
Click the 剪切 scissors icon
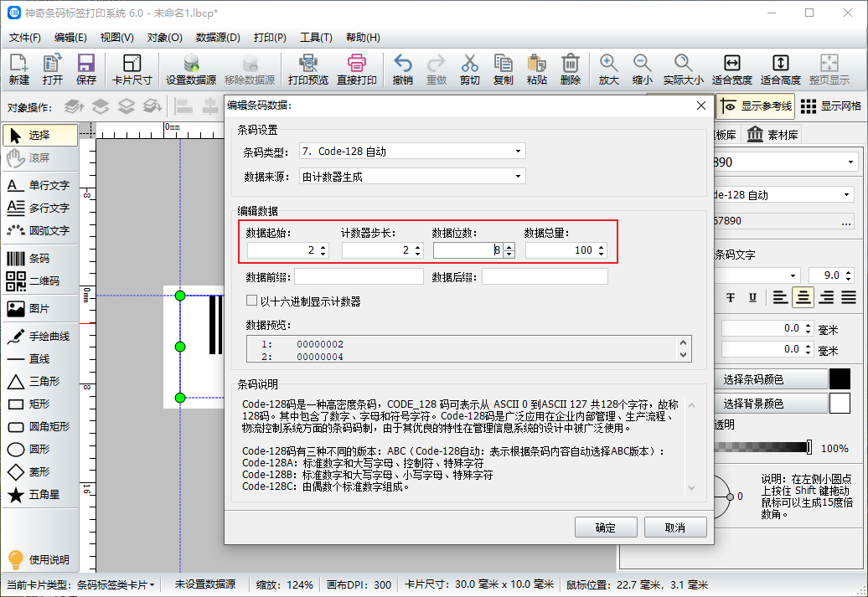pyautogui.click(x=469, y=69)
